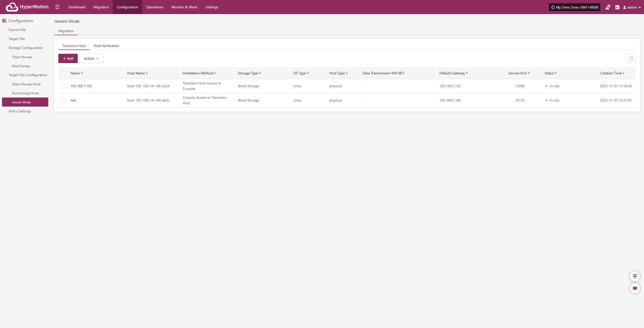Click the Data Transmission NAT info icon
Image resolution: width=644 pixels, height=328 pixels.
tap(400, 73)
